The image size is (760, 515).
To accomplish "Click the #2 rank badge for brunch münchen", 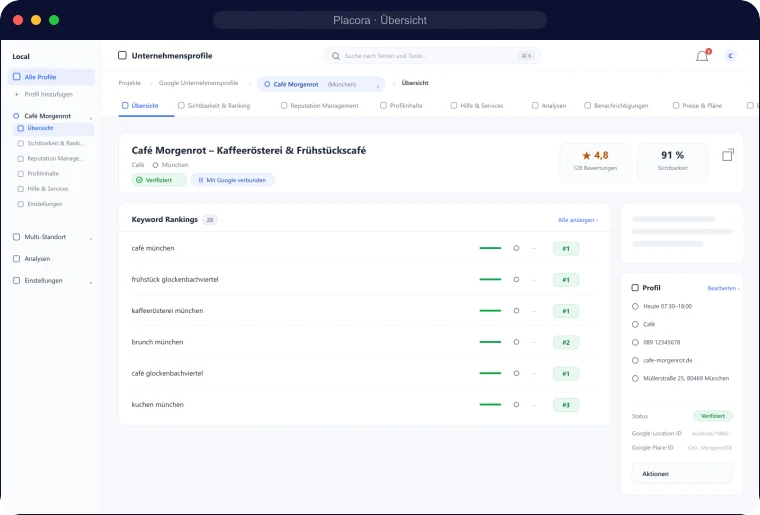I will 566,343.
